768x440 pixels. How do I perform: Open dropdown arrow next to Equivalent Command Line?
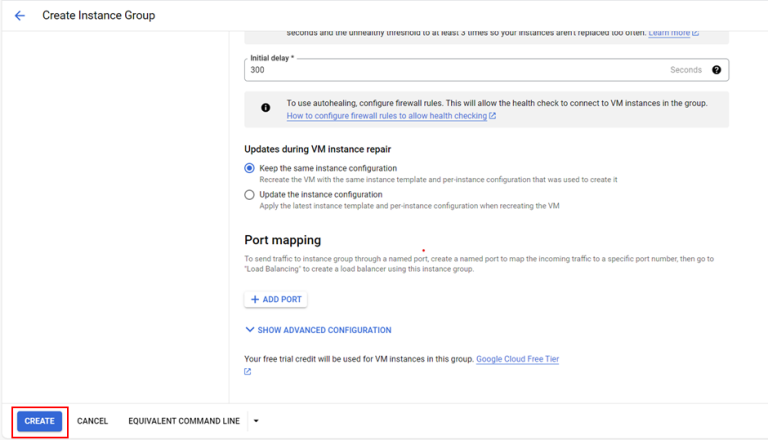(256, 421)
